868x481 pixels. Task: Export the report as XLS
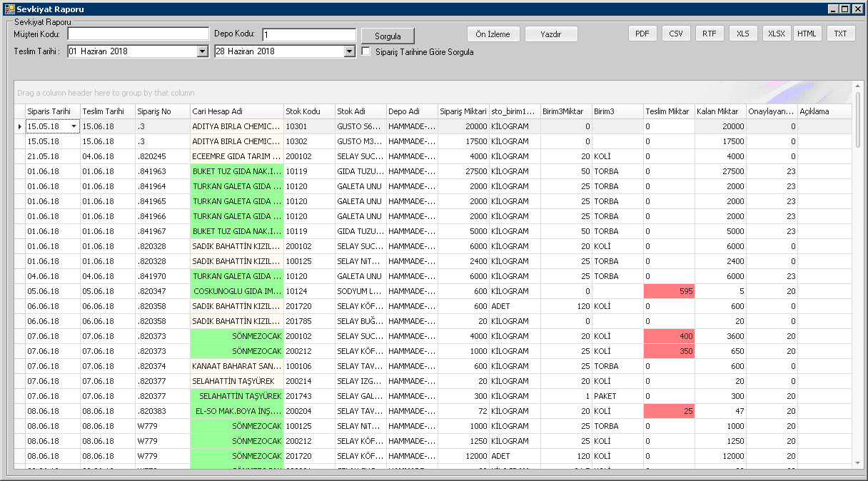[x=743, y=34]
